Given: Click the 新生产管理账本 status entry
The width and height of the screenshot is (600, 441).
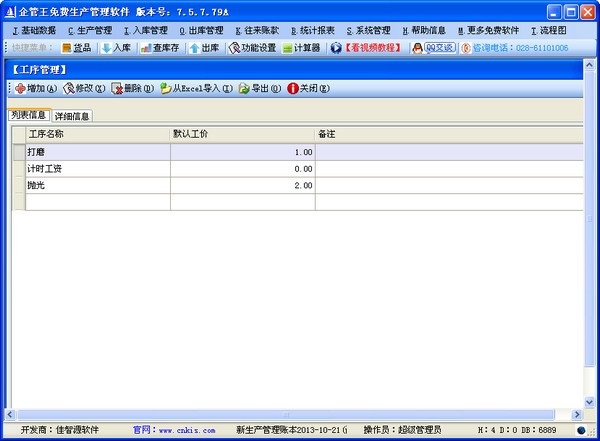Looking at the screenshot, I should [x=292, y=430].
